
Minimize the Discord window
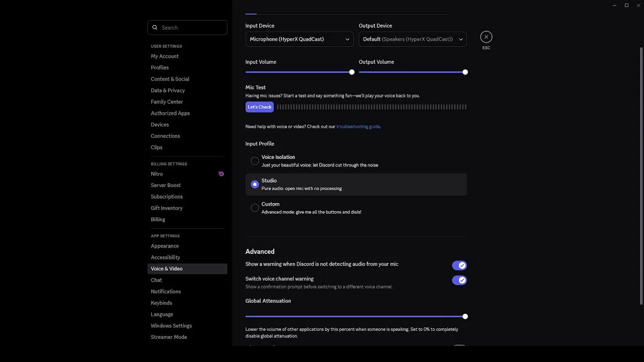pos(614,6)
